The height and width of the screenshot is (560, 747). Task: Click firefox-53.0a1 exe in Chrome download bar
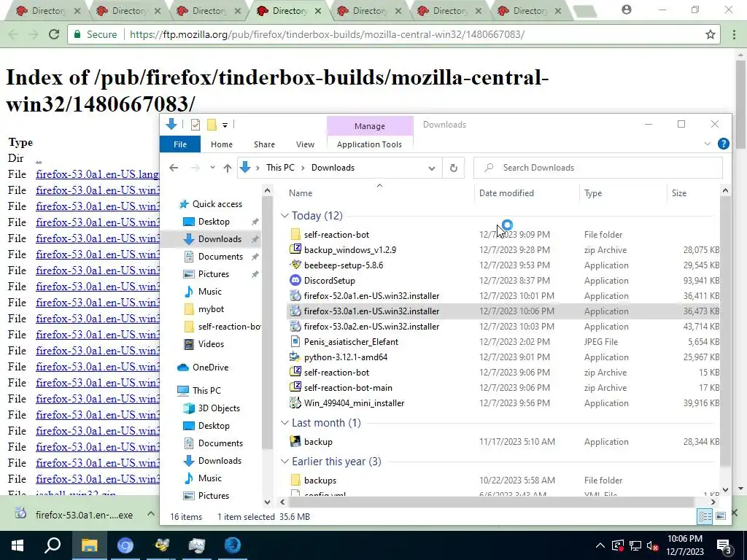coord(74,514)
